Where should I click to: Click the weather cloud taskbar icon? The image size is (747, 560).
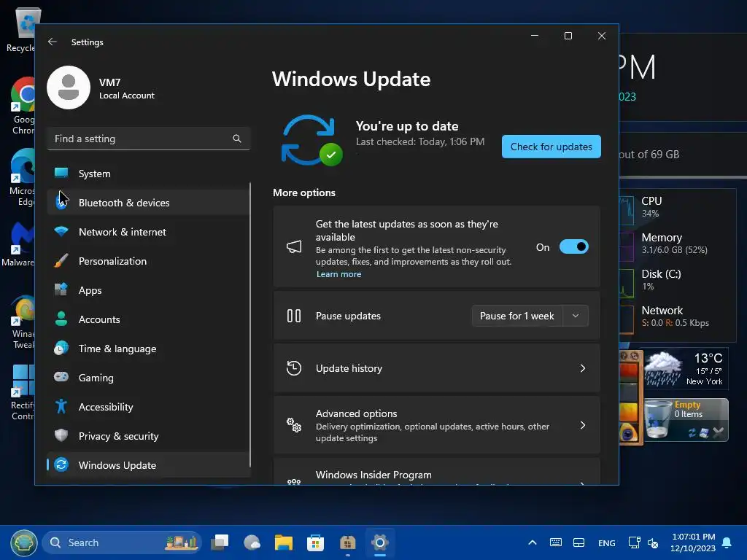click(252, 542)
